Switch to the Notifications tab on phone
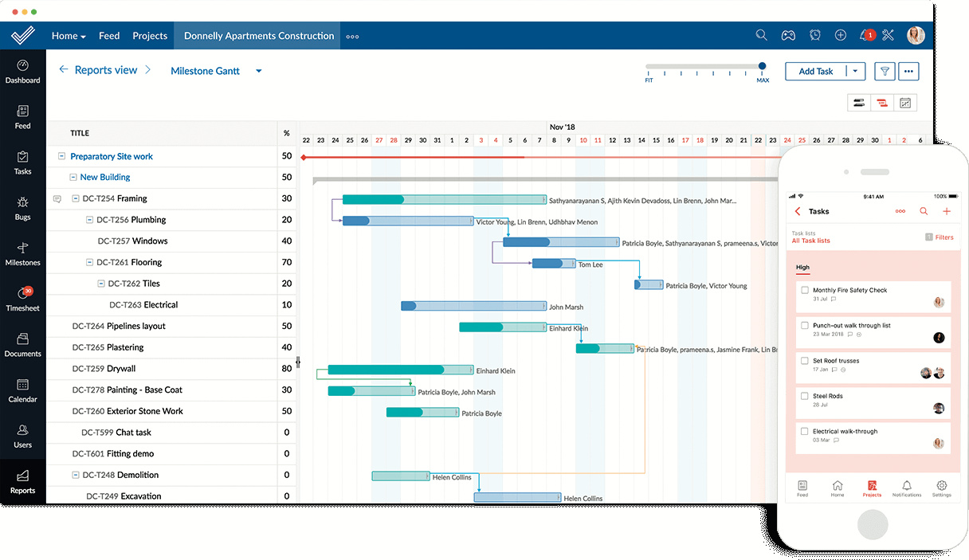This screenshot has width=969, height=560. point(906,488)
